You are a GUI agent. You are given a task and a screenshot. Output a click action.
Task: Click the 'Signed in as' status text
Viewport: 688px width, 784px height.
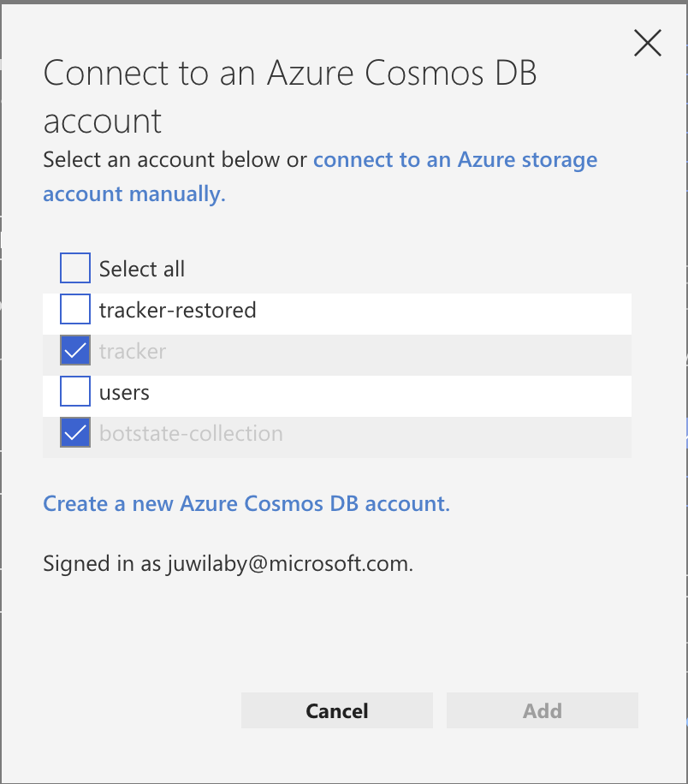pos(103,564)
